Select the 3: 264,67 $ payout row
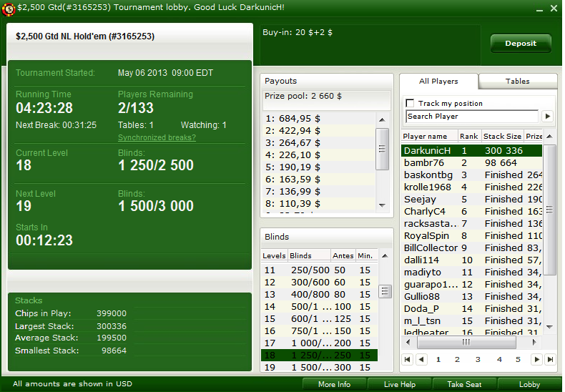565x392 pixels. (319, 143)
